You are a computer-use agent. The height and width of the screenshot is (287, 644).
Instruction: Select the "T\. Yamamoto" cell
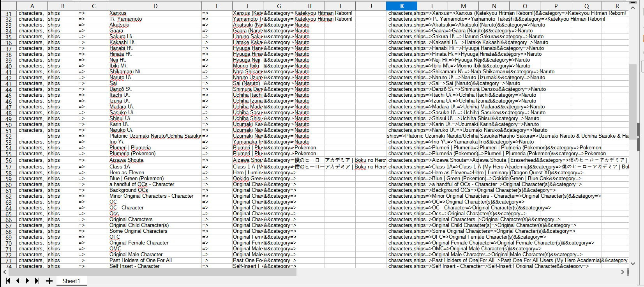pyautogui.click(x=155, y=19)
